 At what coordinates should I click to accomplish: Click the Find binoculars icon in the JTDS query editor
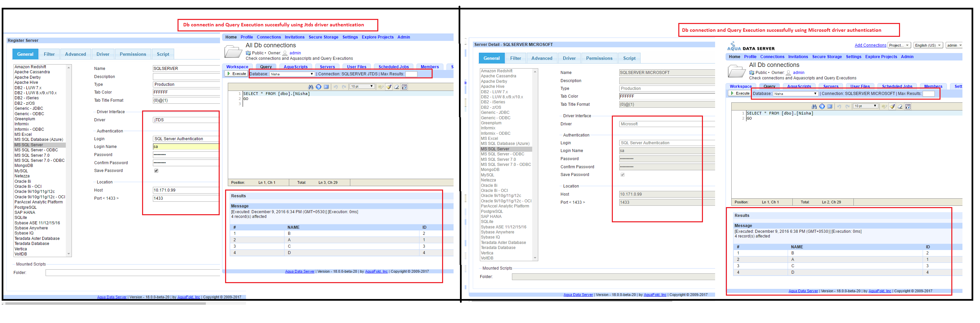point(310,87)
